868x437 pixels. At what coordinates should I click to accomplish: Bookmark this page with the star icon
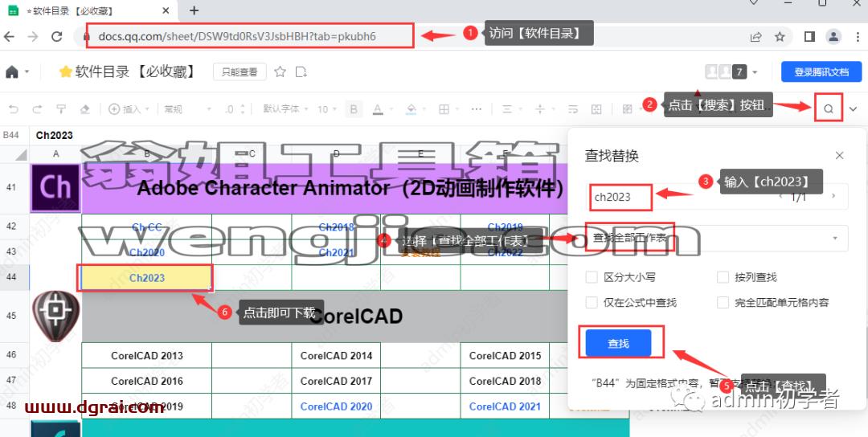[780, 36]
